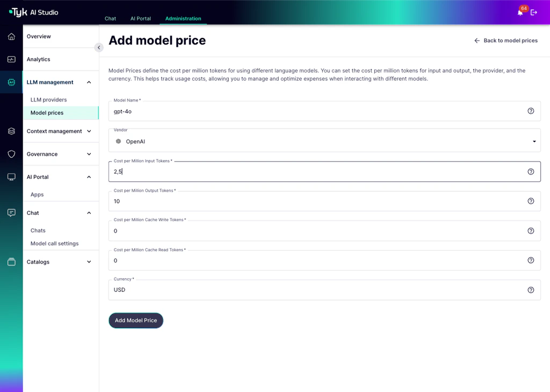The width and height of the screenshot is (550, 392).
Task: Expand the Catalogs section
Action: coord(89,262)
